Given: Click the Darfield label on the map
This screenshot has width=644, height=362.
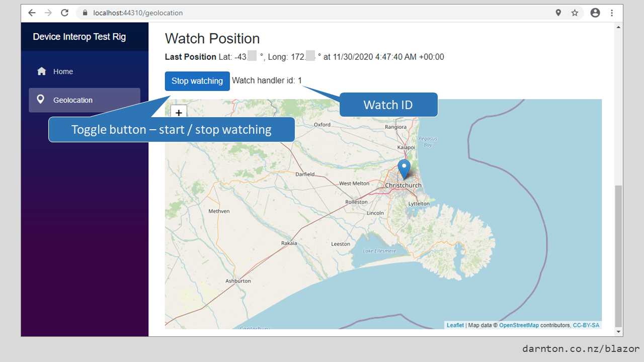Looking at the screenshot, I should coord(305,174).
